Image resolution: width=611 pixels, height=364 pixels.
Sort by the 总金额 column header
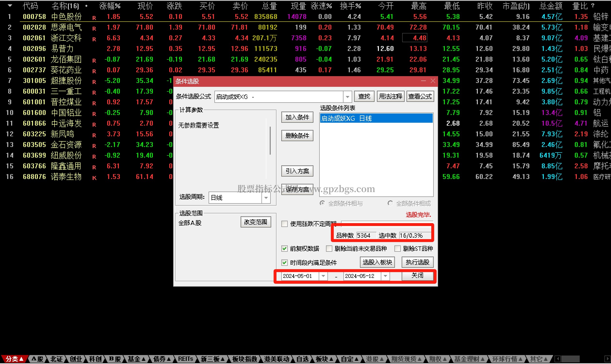pyautogui.click(x=551, y=6)
